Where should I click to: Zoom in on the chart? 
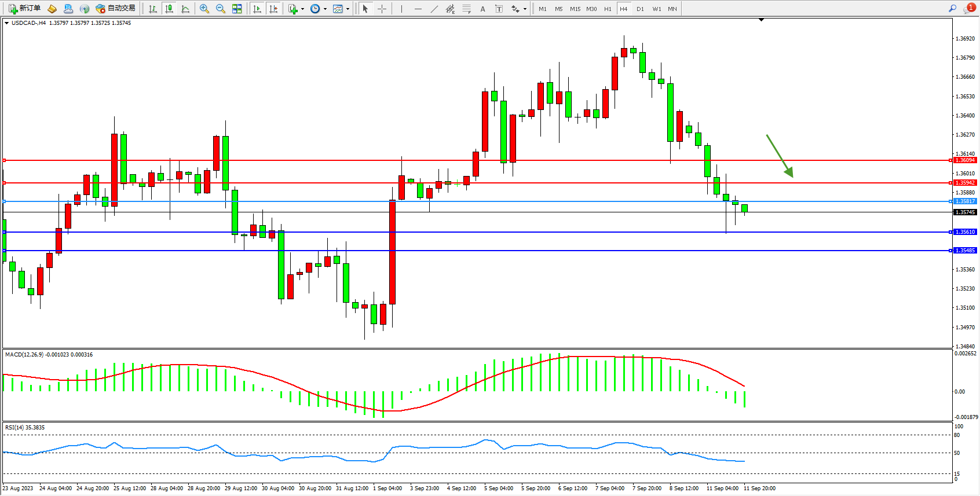coord(204,9)
